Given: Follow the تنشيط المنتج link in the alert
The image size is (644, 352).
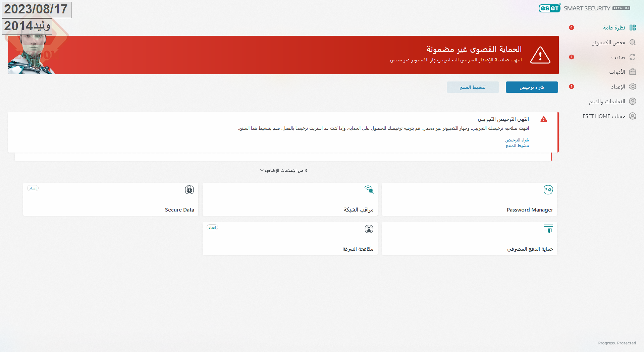Looking at the screenshot, I should click(x=518, y=145).
